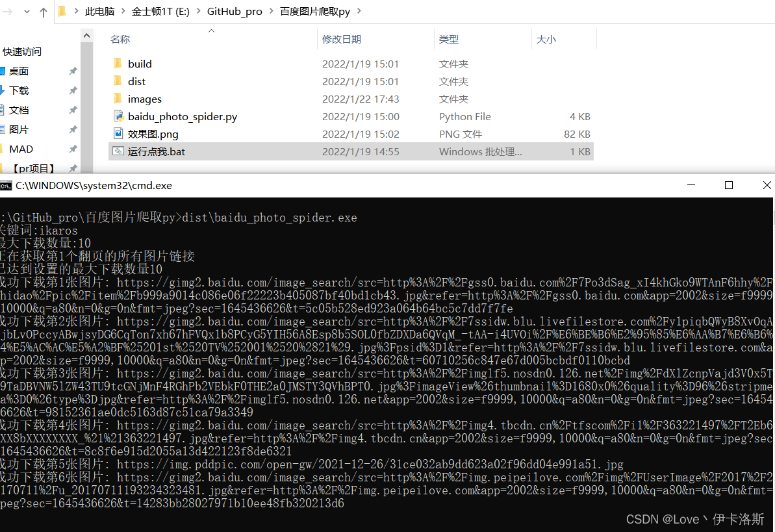The height and width of the screenshot is (532, 775).
Task: Click the sidebar vertical scrollbar track
Action: point(86,108)
